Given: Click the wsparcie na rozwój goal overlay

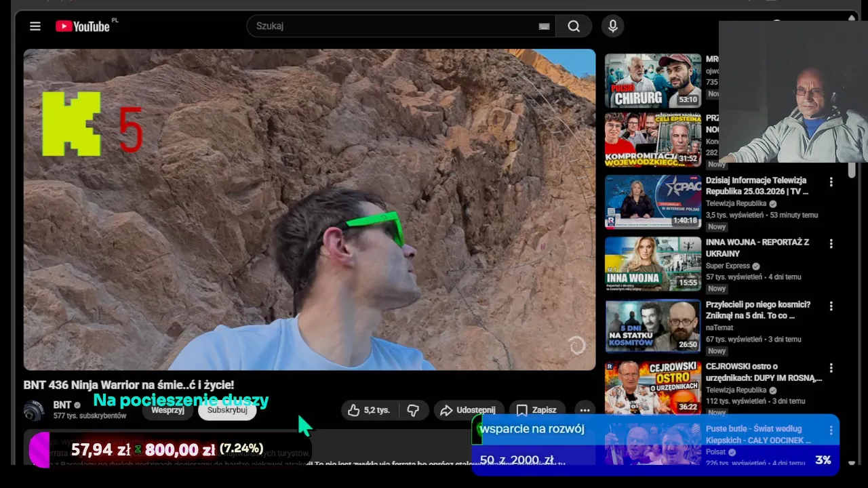Looking at the screenshot, I should tap(655, 444).
